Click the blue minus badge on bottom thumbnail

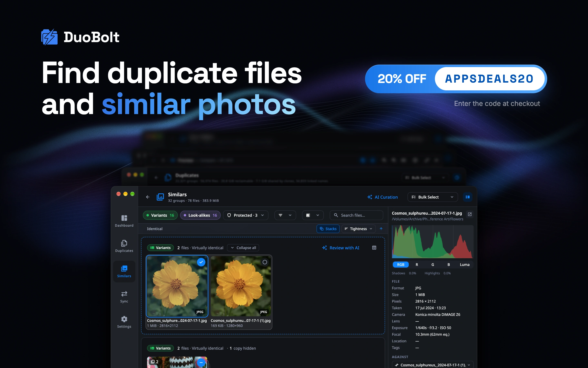201,362
